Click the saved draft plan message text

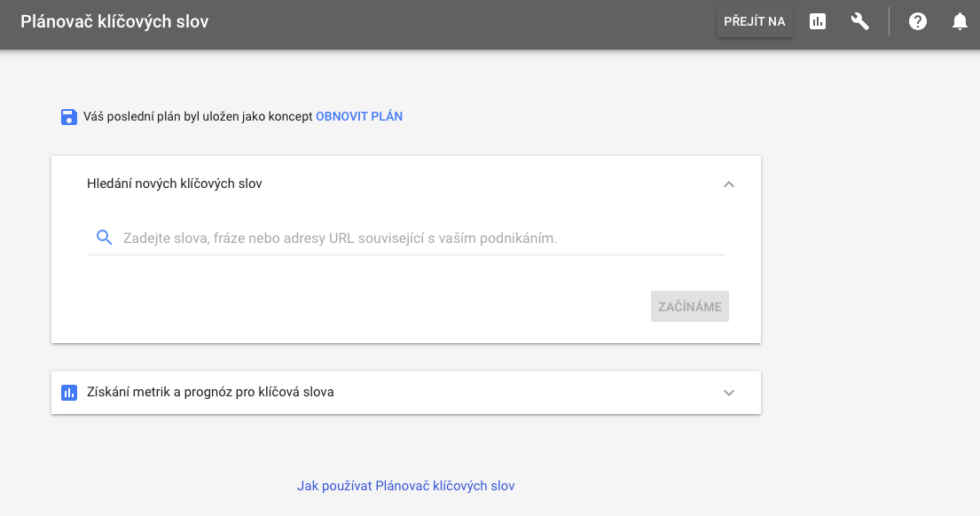tap(198, 117)
